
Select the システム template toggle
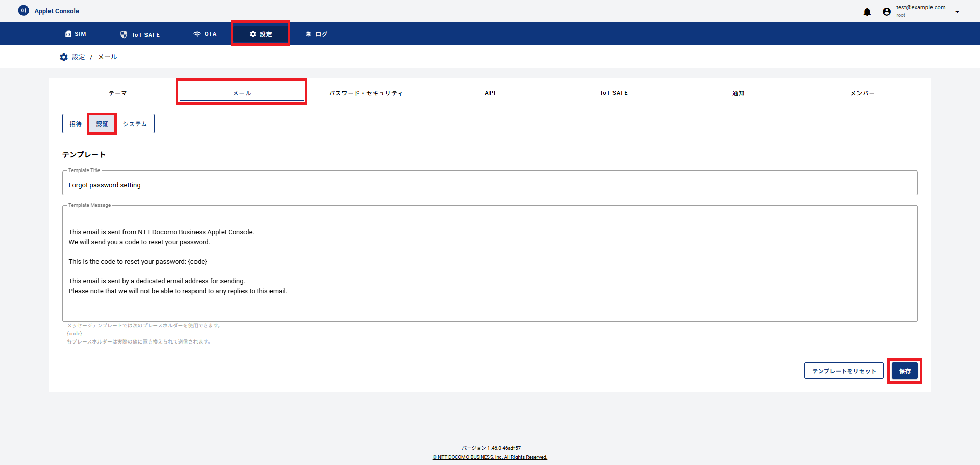pos(135,124)
